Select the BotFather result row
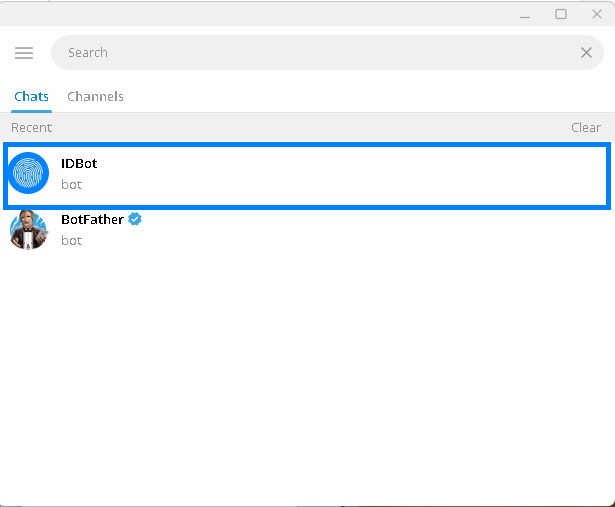Viewport: 615px width, 507px height. [307, 230]
